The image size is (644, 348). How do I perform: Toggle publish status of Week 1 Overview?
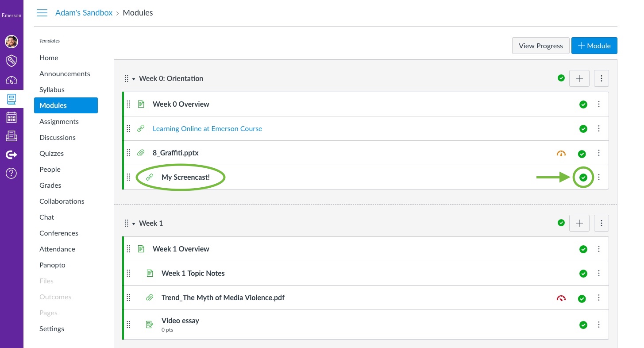tap(583, 249)
